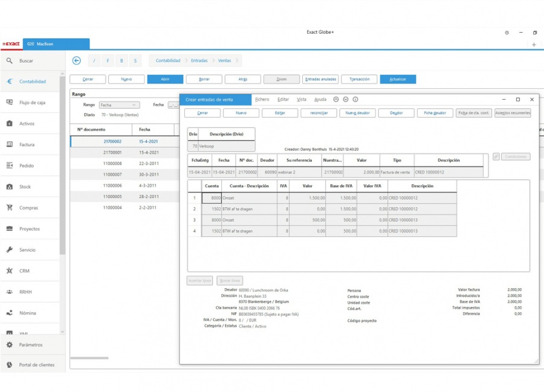Click the horizontal scrollbar below the document list
544x392 pixels.
point(89,358)
